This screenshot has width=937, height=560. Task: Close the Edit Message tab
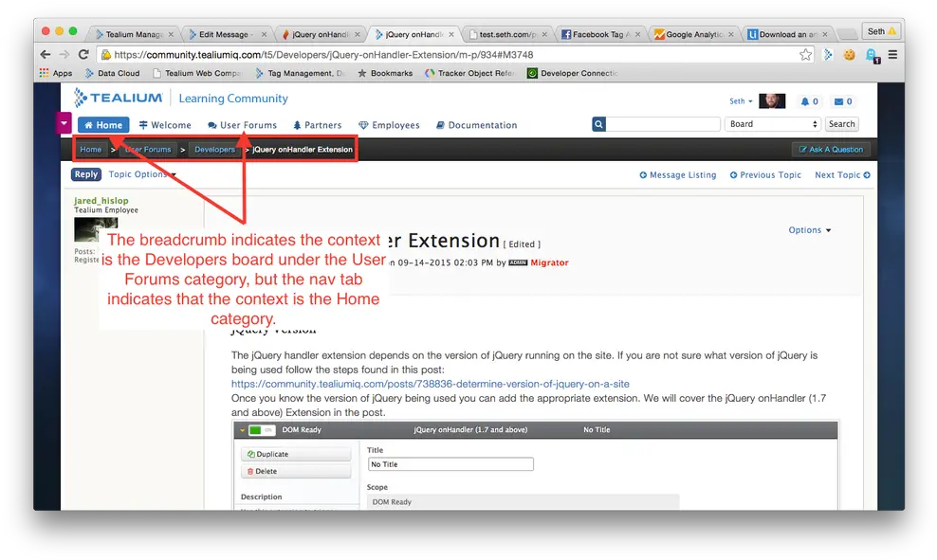pyautogui.click(x=265, y=35)
